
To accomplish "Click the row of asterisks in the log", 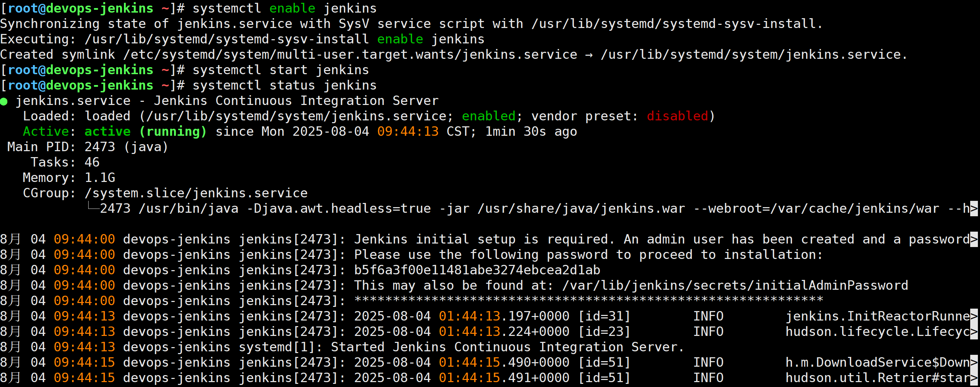I will [x=589, y=300].
